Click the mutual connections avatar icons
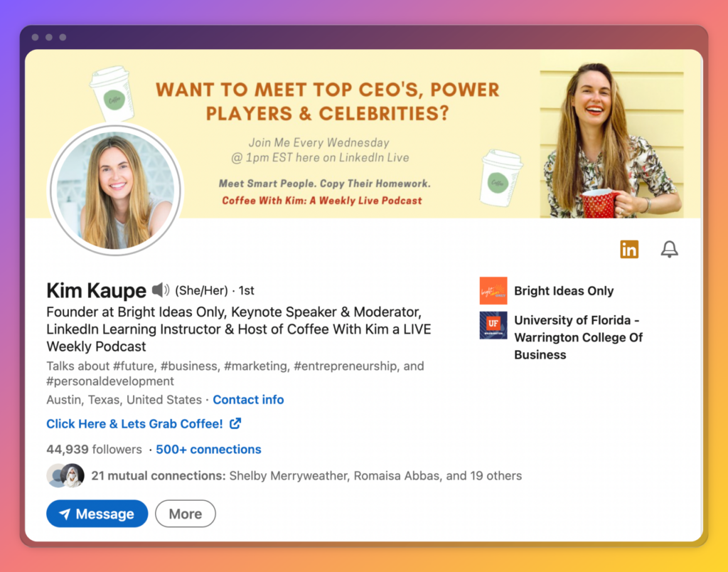 pos(65,475)
